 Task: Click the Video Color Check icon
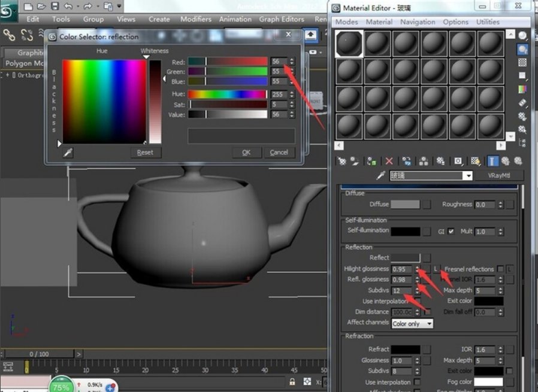[522, 89]
